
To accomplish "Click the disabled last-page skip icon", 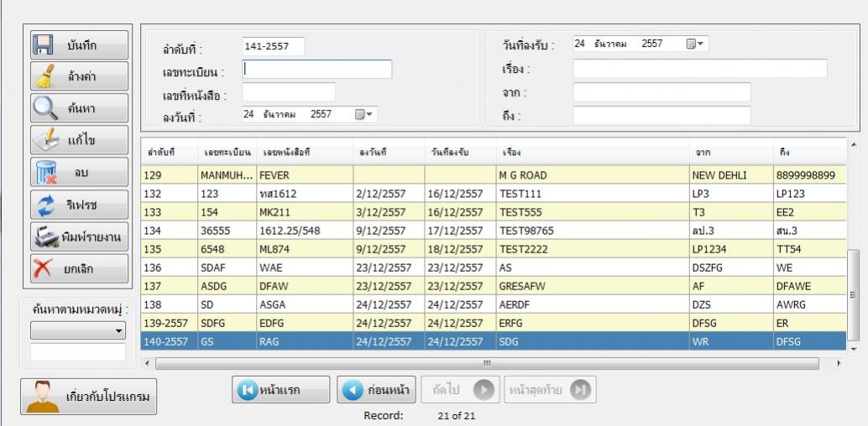I will tap(580, 390).
